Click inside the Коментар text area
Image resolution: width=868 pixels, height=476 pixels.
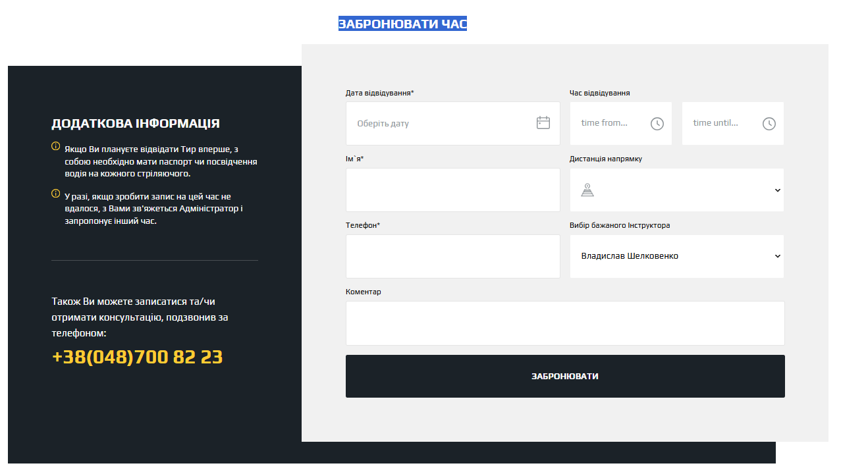565,323
